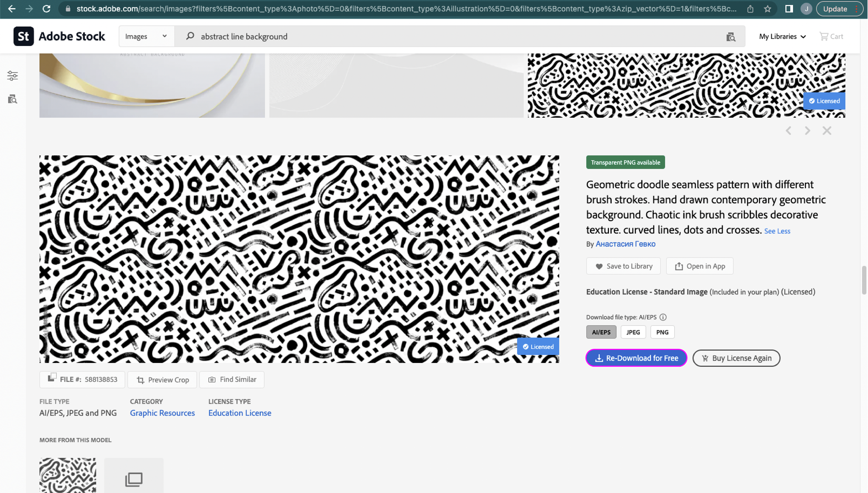Open the small pattern thumbnail under More From This Model
Image resolution: width=868 pixels, height=493 pixels.
click(68, 475)
